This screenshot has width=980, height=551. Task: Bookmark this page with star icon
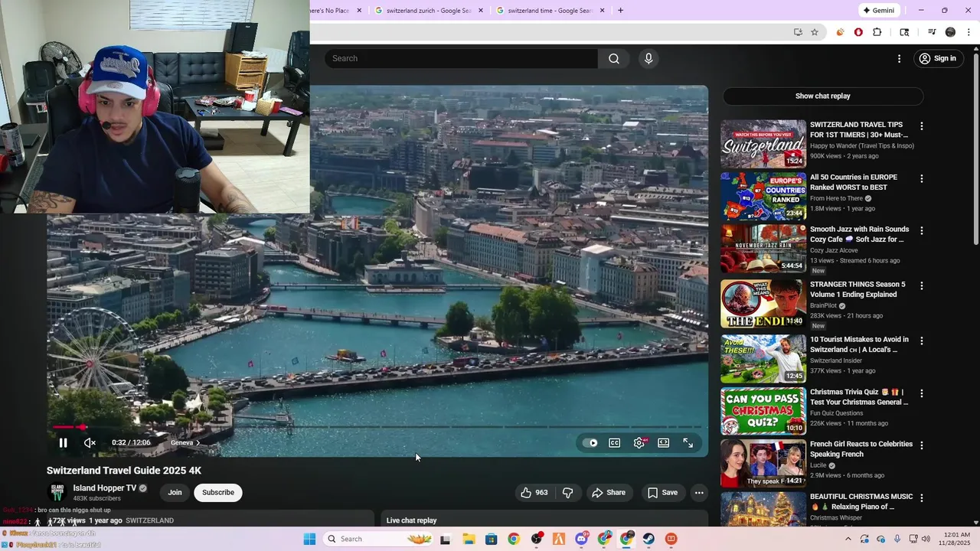[815, 32]
